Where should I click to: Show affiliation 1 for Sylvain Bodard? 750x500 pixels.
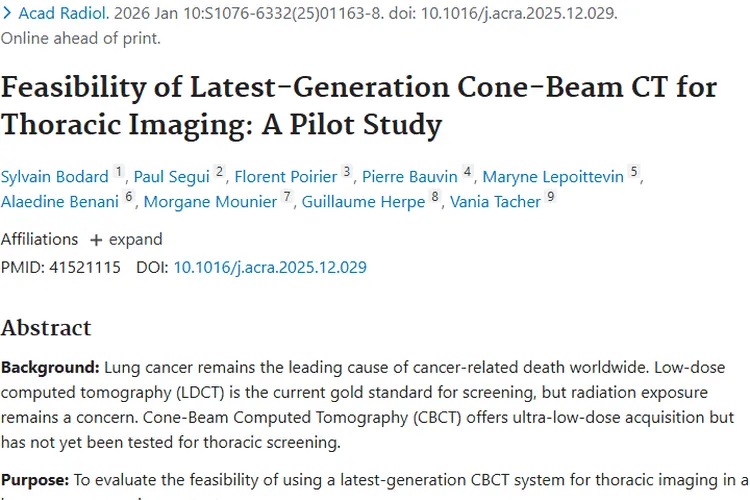[119, 172]
